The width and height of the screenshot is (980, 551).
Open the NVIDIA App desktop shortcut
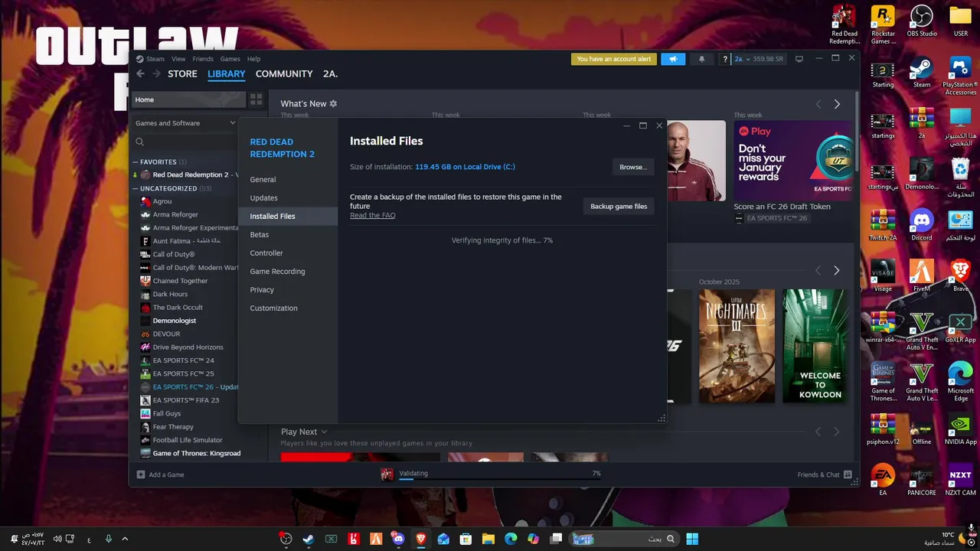click(960, 429)
